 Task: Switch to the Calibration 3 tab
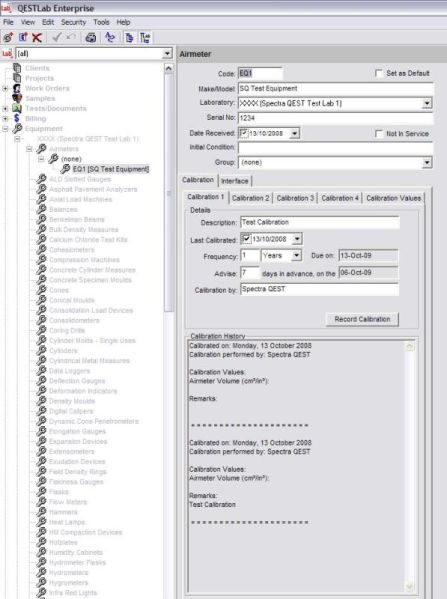coord(295,198)
